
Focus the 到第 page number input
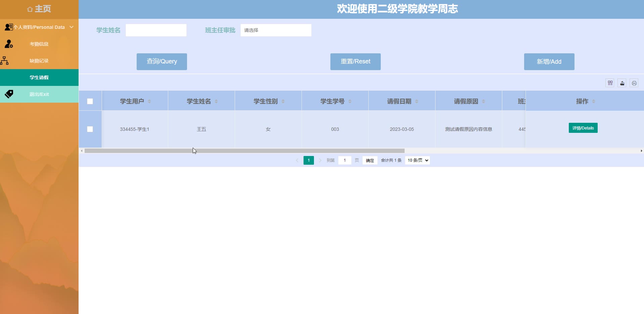(x=345, y=160)
